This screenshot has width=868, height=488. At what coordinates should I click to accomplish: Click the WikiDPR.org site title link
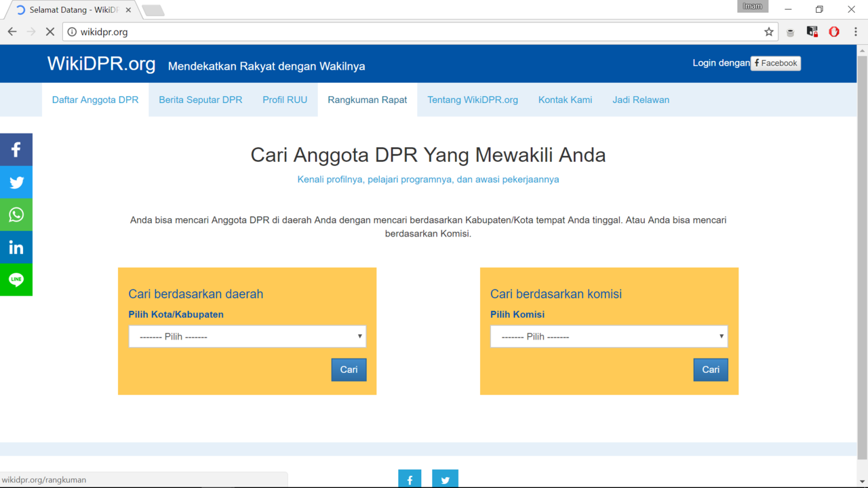pos(101,64)
